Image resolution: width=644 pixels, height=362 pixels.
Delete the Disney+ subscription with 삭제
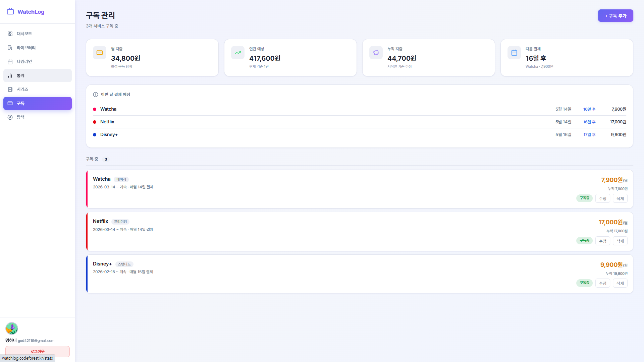[x=620, y=283]
